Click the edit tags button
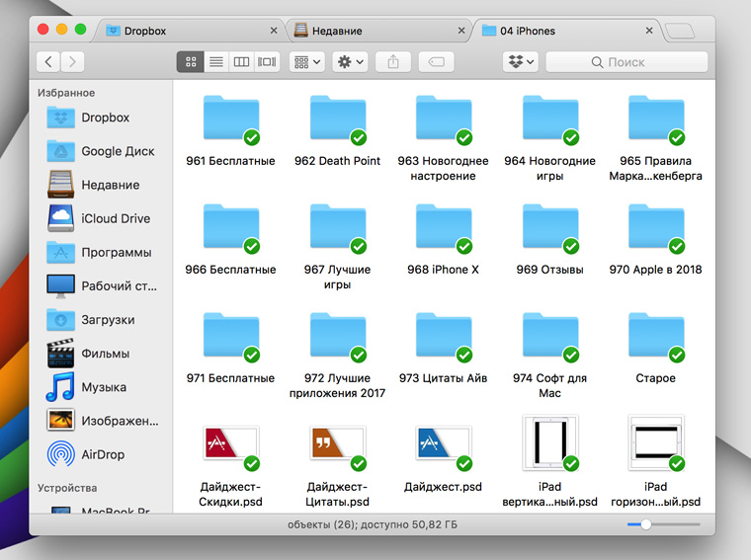The height and width of the screenshot is (560, 751). pyautogui.click(x=436, y=62)
